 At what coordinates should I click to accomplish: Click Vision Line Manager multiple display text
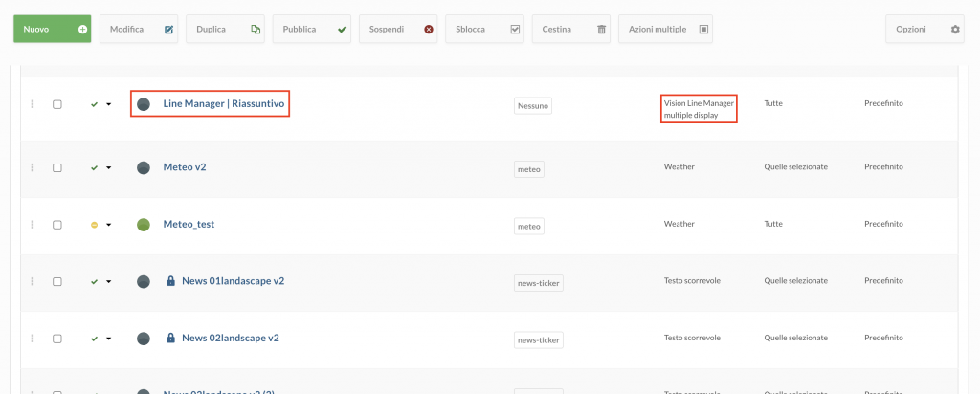(x=700, y=109)
